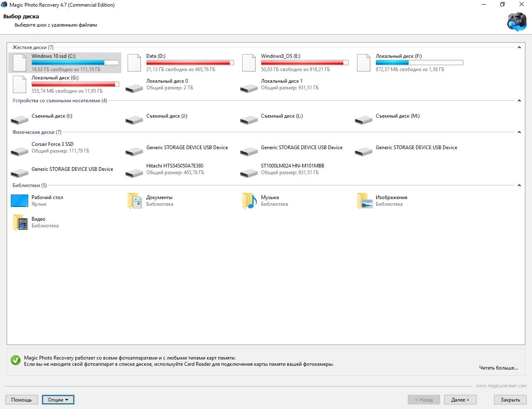Click the "Общий размер: 465,76 ГБ" text

tap(175, 172)
